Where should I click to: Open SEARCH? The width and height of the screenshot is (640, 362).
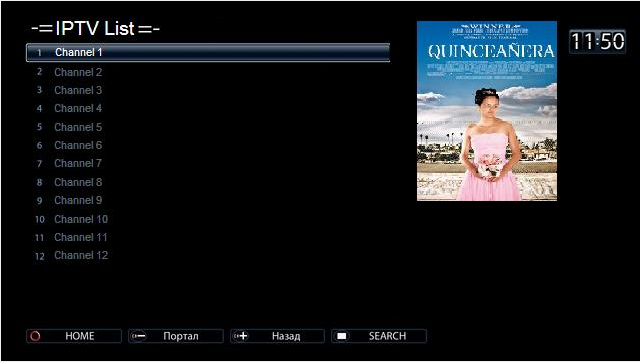tap(379, 336)
